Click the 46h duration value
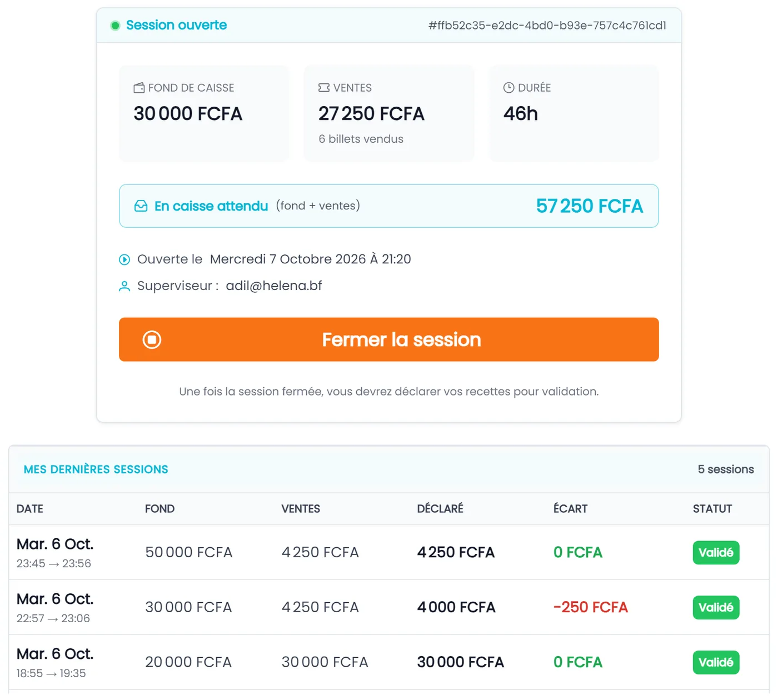The image size is (778, 700). click(x=521, y=114)
